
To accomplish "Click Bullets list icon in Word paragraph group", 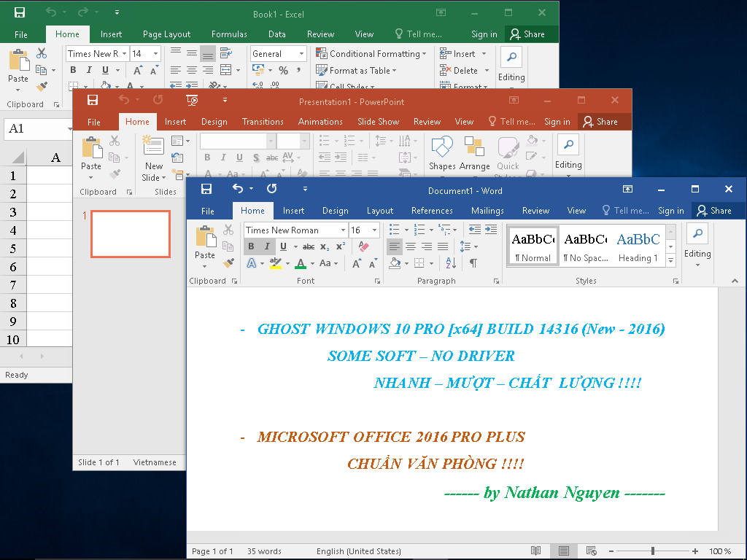I will click(395, 230).
